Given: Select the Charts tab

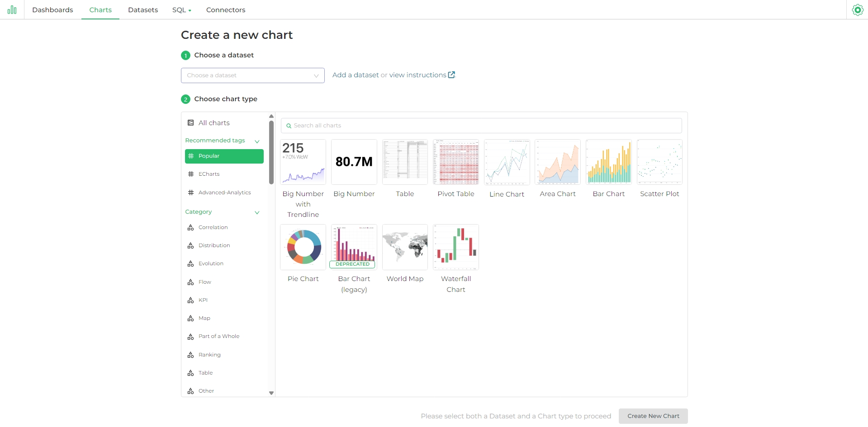Looking at the screenshot, I should click(x=100, y=10).
